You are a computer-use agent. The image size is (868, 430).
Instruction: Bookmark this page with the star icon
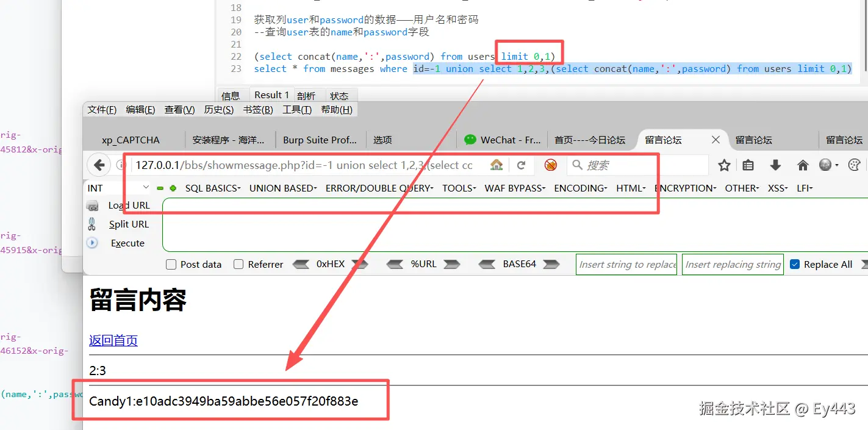pyautogui.click(x=724, y=165)
